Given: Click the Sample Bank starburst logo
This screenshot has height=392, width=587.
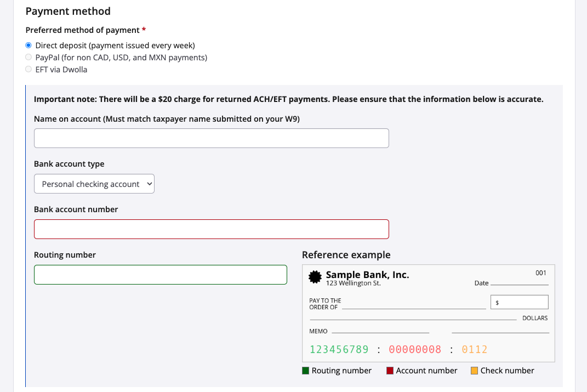Looking at the screenshot, I should pos(315,277).
